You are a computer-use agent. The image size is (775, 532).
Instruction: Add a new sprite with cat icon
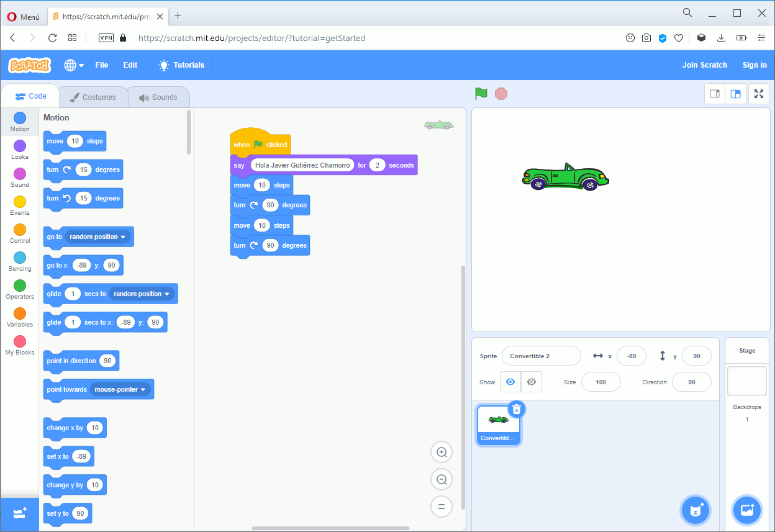click(x=696, y=510)
